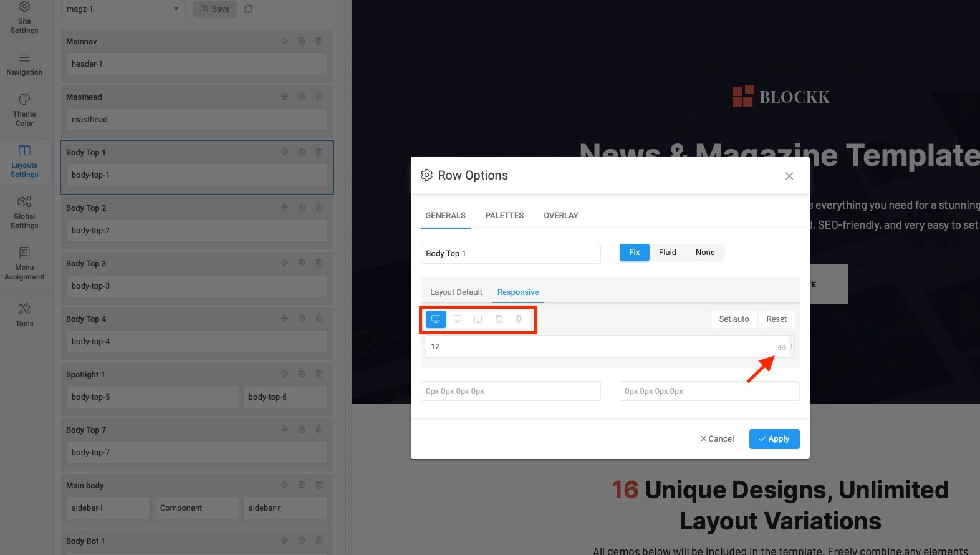The height and width of the screenshot is (555, 980).
Task: Select the body-top-6 module position
Action: point(286,397)
